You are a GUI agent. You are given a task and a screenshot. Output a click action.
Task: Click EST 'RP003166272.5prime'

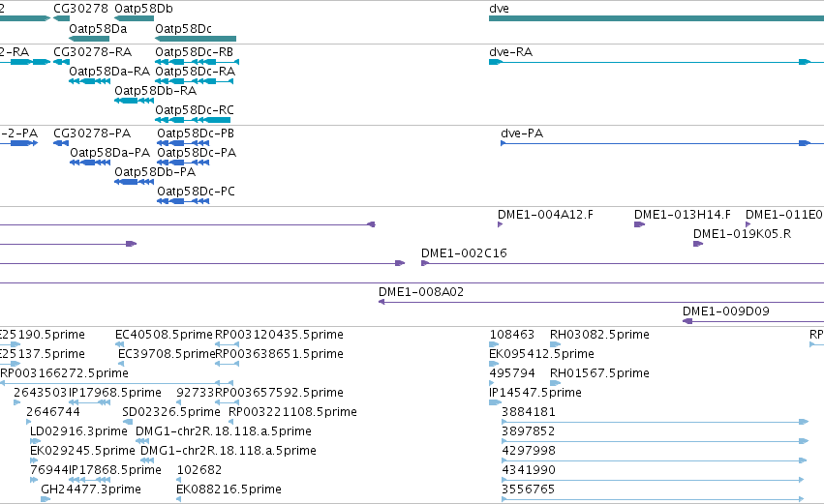64,373
